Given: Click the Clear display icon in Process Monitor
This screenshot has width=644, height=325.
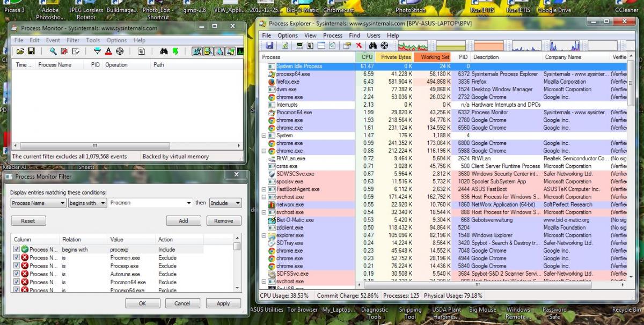Looking at the screenshot, I should tap(76, 51).
